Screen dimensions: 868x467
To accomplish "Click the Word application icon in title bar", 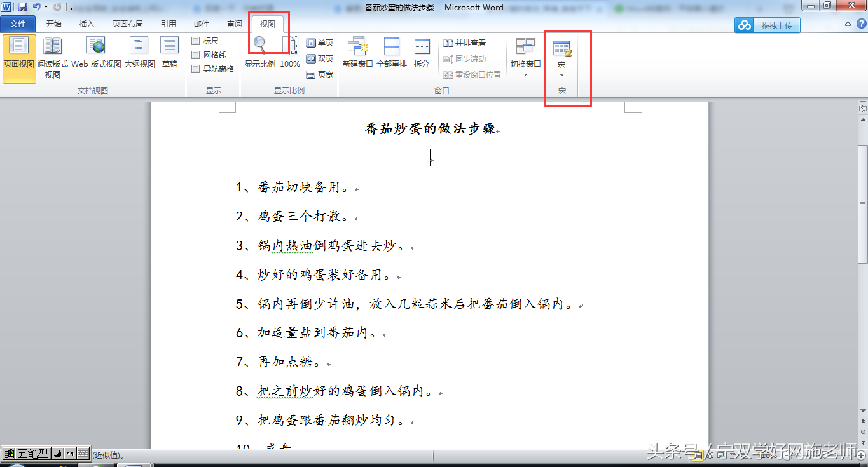I will [7, 7].
